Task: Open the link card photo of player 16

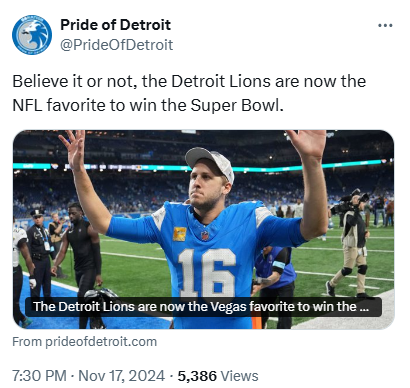Action: [x=203, y=229]
